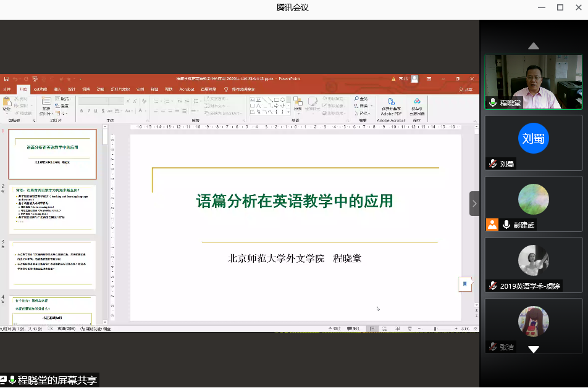Click the orange host badge next to 彭建武

point(492,225)
